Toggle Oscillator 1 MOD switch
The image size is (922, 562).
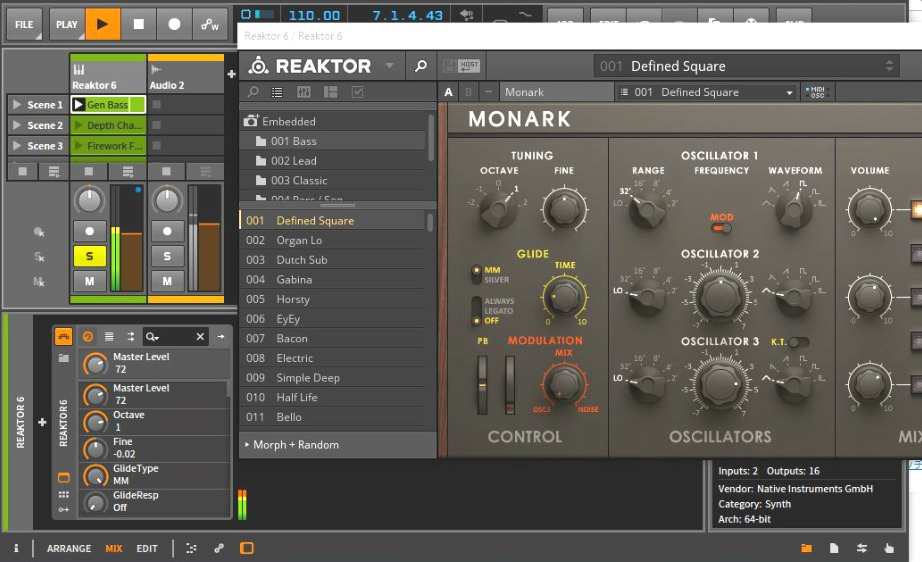pos(721,228)
